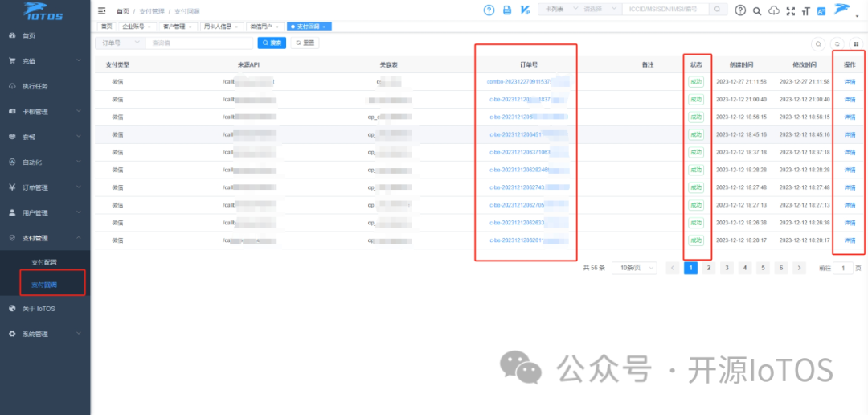
Task: Collapse the 支付管理 sidebar menu
Action: tap(45, 238)
